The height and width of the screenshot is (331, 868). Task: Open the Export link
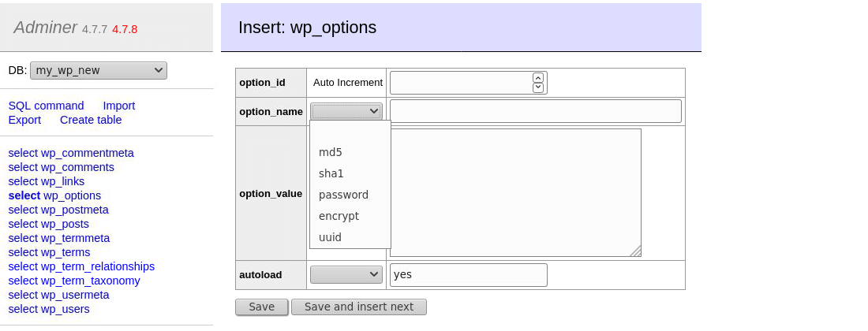(x=24, y=120)
